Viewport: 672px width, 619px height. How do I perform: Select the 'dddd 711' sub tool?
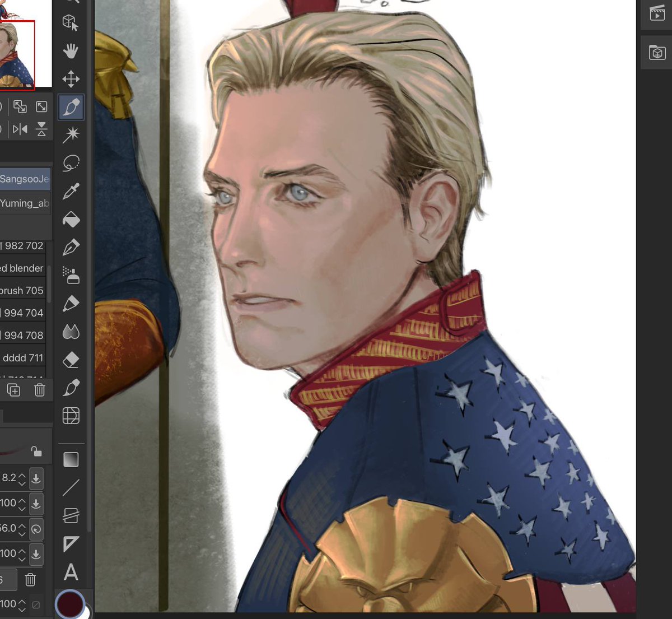pos(22,358)
